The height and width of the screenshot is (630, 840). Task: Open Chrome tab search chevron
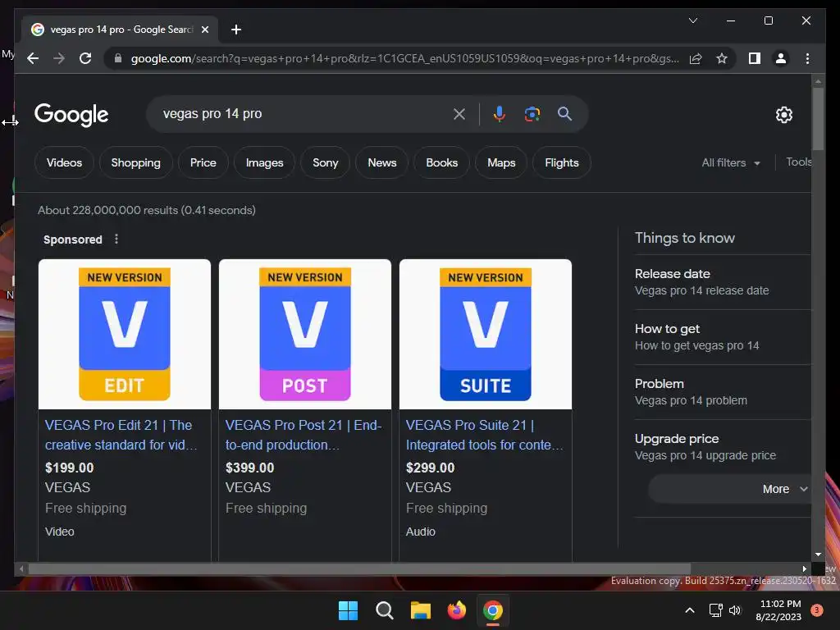692,21
